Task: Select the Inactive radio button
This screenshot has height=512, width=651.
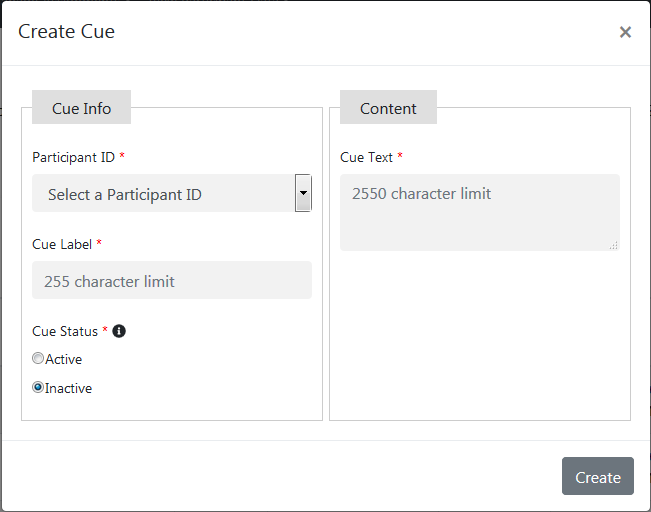Action: [x=38, y=388]
